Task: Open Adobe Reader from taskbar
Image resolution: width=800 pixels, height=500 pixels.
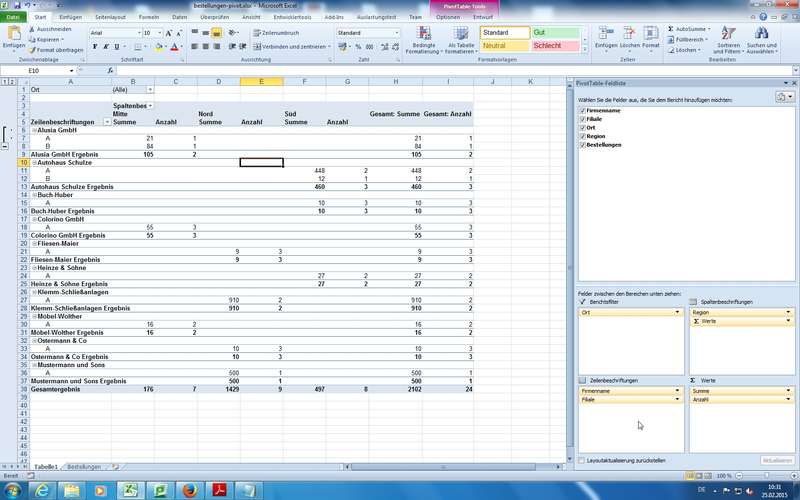Action: (x=219, y=491)
